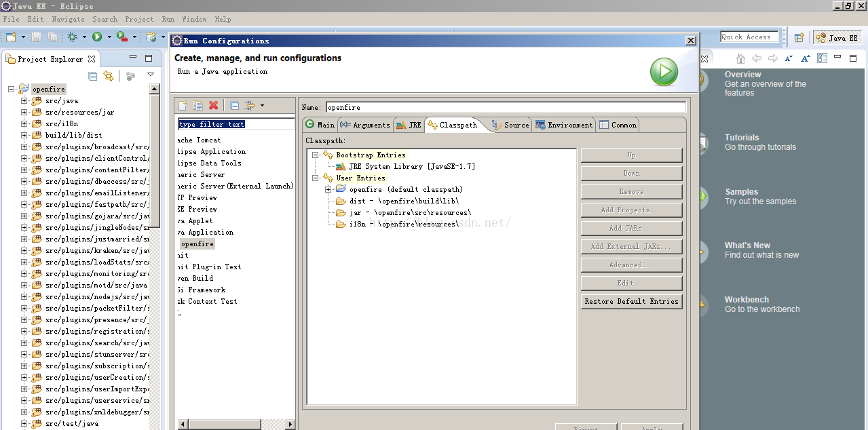
Task: Switch to the Main tab
Action: click(320, 125)
